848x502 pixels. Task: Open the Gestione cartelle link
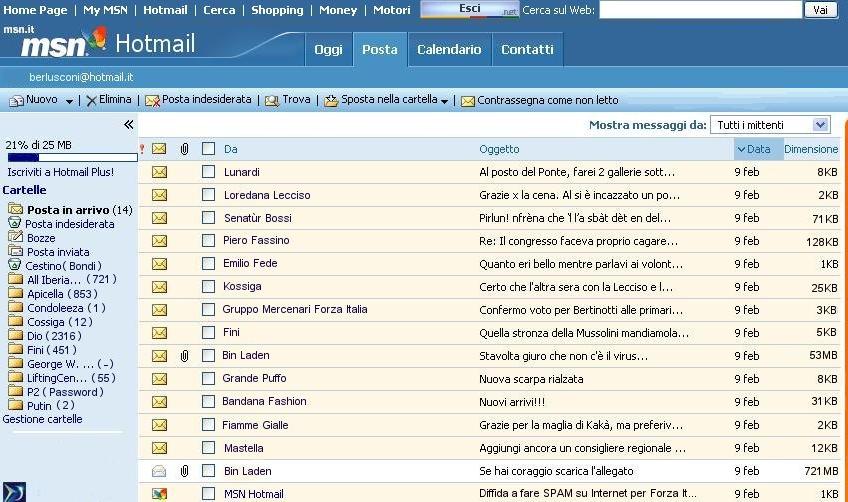(x=43, y=419)
